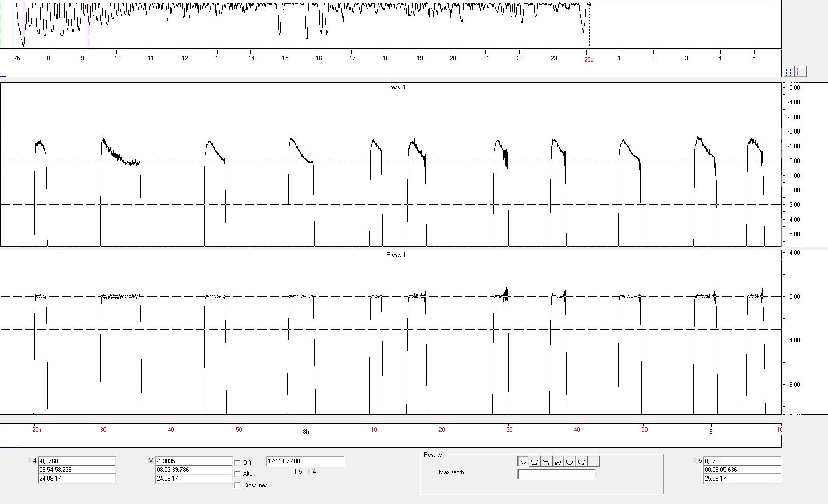
Task: Click the F4 pressure value field
Action: click(x=77, y=461)
